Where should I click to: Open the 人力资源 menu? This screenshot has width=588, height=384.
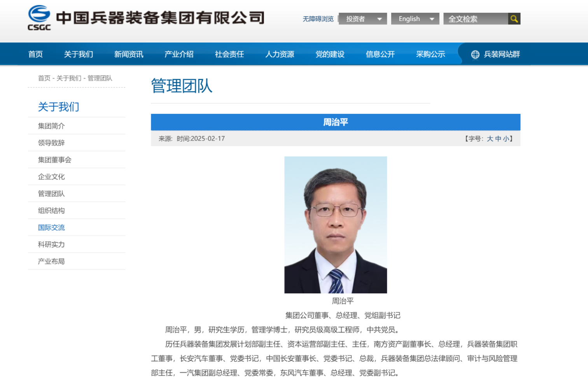(280, 54)
